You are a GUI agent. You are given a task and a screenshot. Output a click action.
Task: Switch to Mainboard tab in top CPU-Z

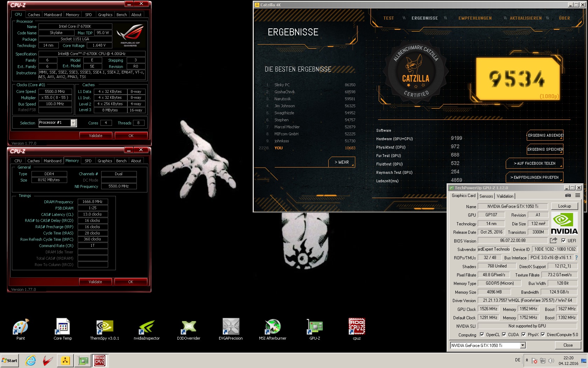coord(53,15)
